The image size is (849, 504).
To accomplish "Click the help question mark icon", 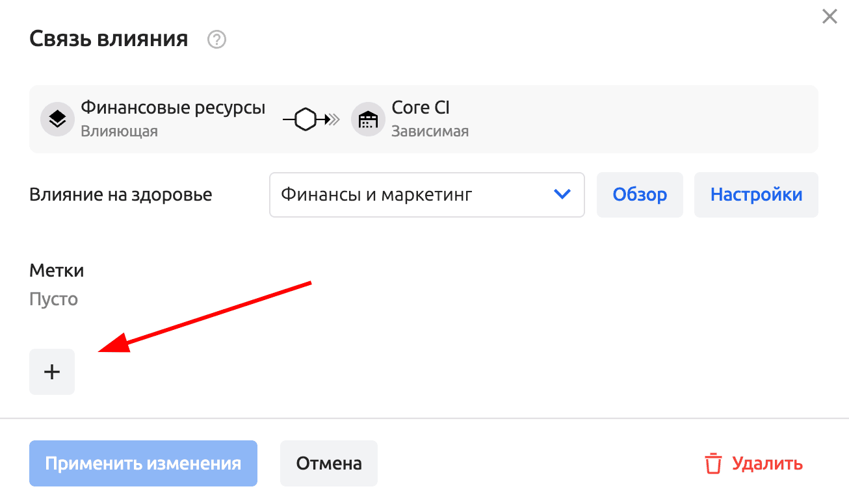I will point(216,40).
